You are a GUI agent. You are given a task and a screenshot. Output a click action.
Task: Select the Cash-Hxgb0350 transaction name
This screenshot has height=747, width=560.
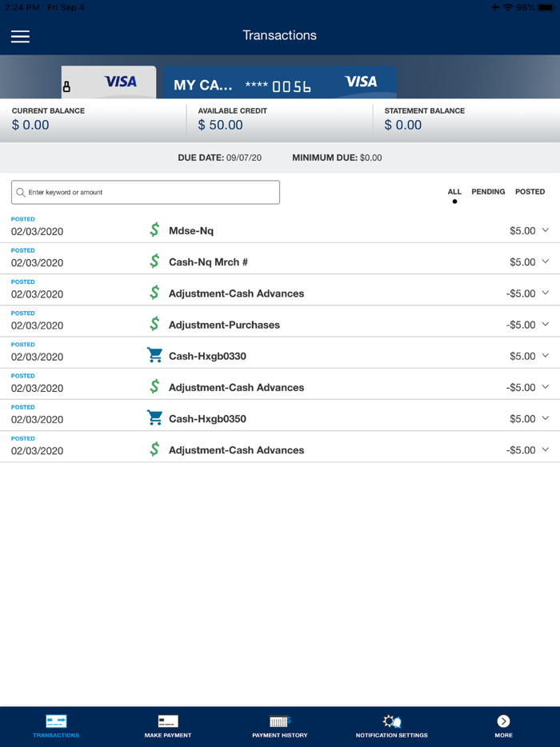(207, 419)
